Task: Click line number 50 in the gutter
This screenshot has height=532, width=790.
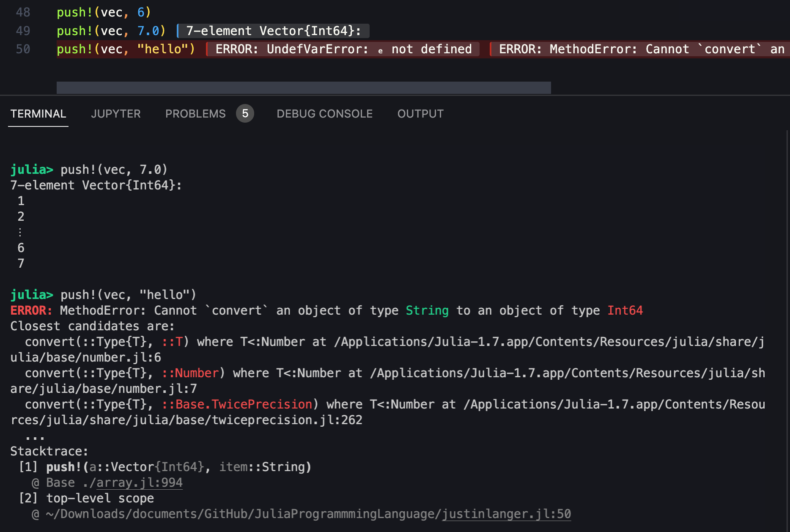Action: 23,49
